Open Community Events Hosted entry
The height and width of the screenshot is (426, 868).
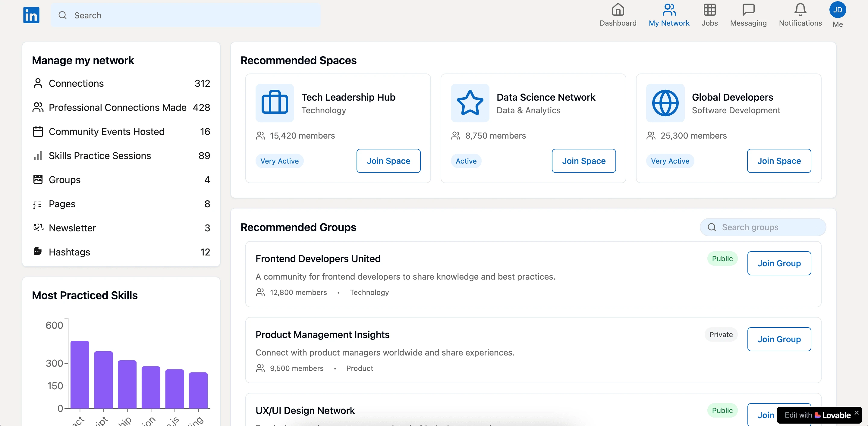[121, 131]
